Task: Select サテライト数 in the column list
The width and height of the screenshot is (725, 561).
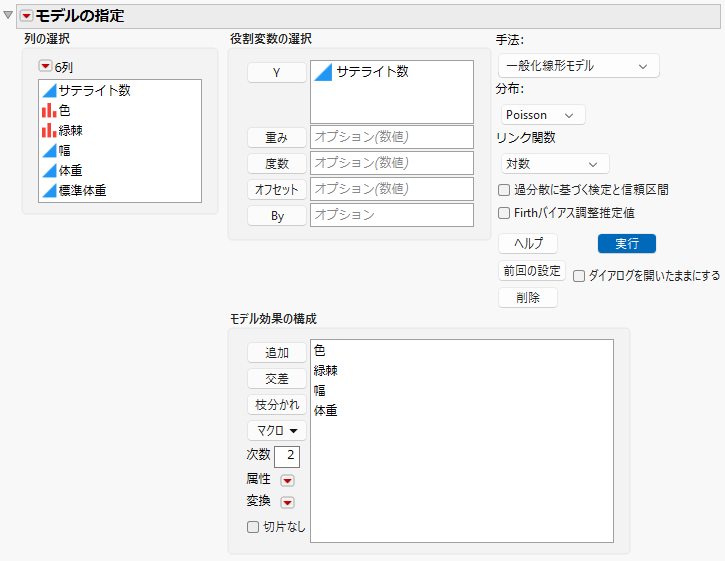Action: pos(94,90)
